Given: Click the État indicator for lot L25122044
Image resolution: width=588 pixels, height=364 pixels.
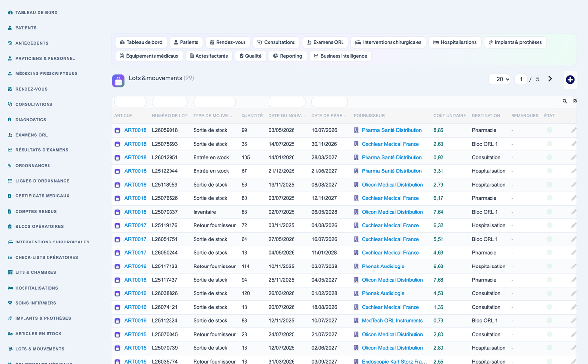Looking at the screenshot, I should [549, 171].
